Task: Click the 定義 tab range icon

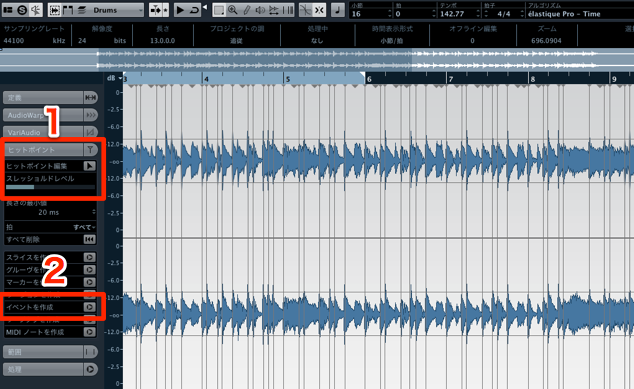Action: (x=91, y=97)
